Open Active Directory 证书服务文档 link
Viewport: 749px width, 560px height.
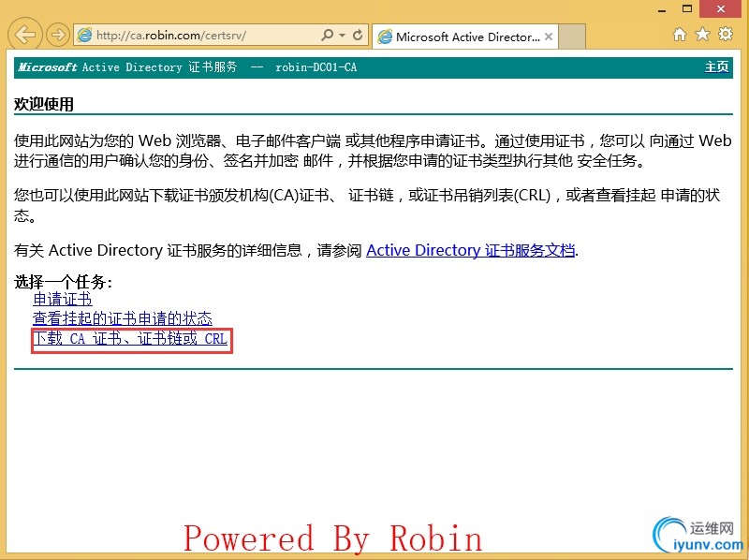(x=471, y=250)
